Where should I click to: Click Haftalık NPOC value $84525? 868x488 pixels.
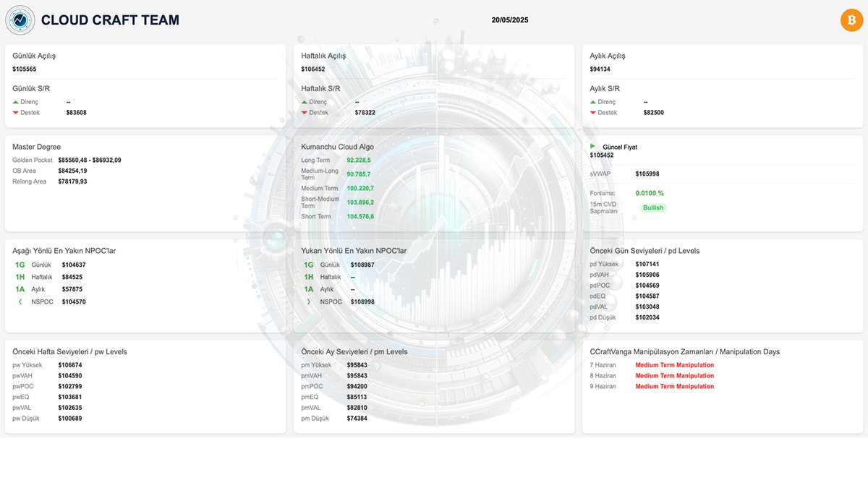(72, 277)
